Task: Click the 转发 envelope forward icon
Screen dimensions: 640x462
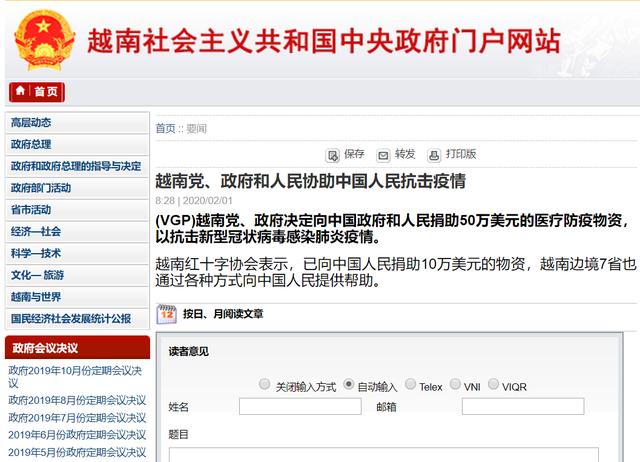Action: (x=383, y=155)
